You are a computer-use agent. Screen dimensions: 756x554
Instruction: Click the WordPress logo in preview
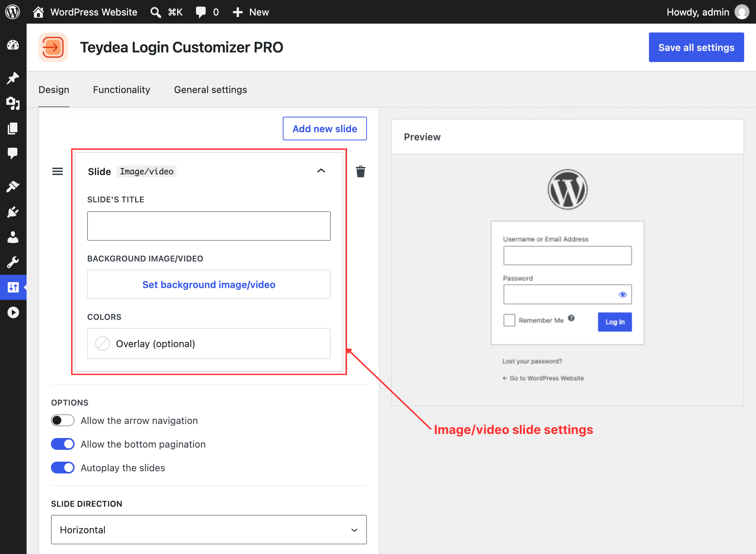(x=567, y=189)
